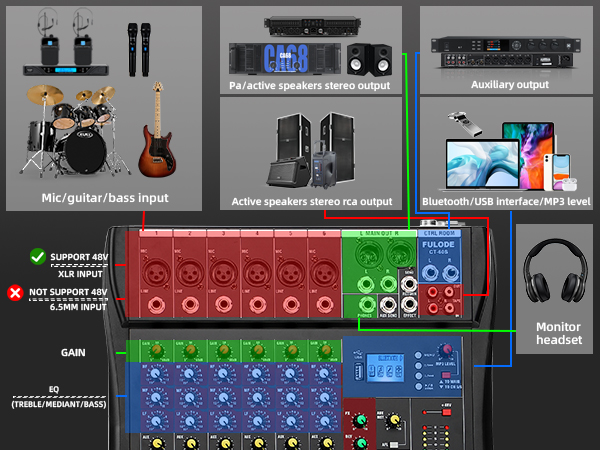Click Main Out right quarter-inch jack

[388, 284]
